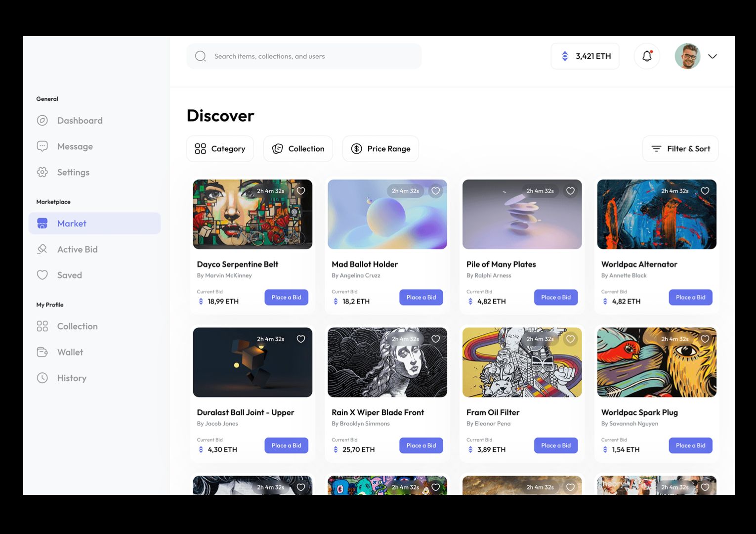Open the Rain X Wiper Blade Front thumbnail
This screenshot has height=534, width=756.
coord(387,362)
